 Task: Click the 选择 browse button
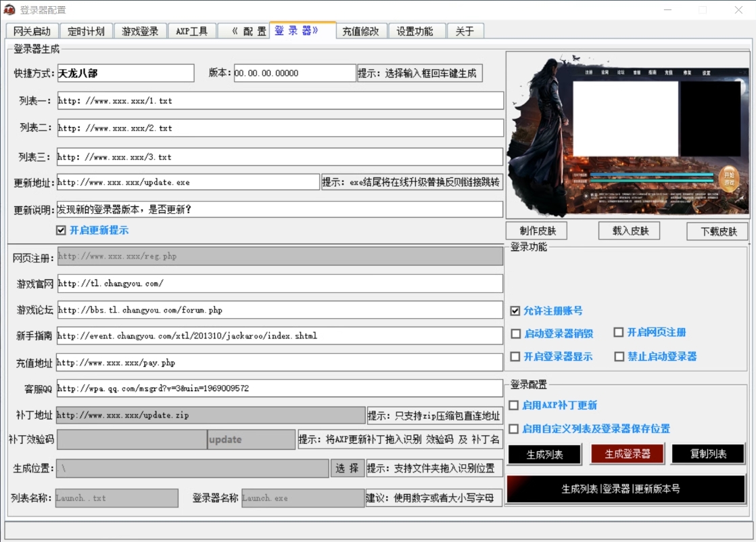pyautogui.click(x=348, y=468)
